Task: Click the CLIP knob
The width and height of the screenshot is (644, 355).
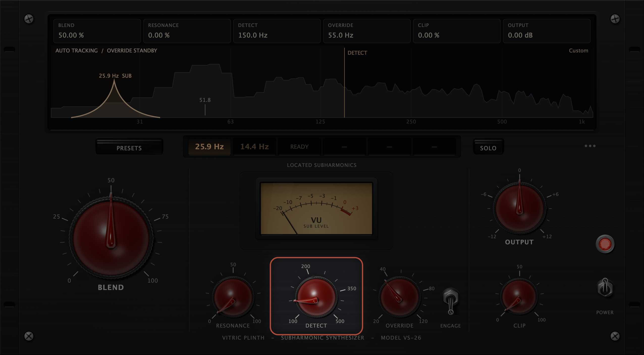Action: (x=519, y=297)
